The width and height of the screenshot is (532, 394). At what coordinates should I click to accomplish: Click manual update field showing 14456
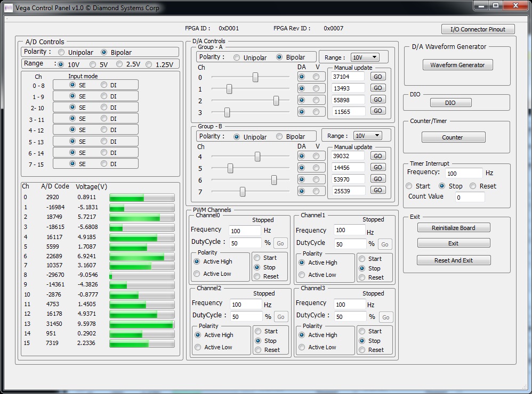[x=348, y=168]
